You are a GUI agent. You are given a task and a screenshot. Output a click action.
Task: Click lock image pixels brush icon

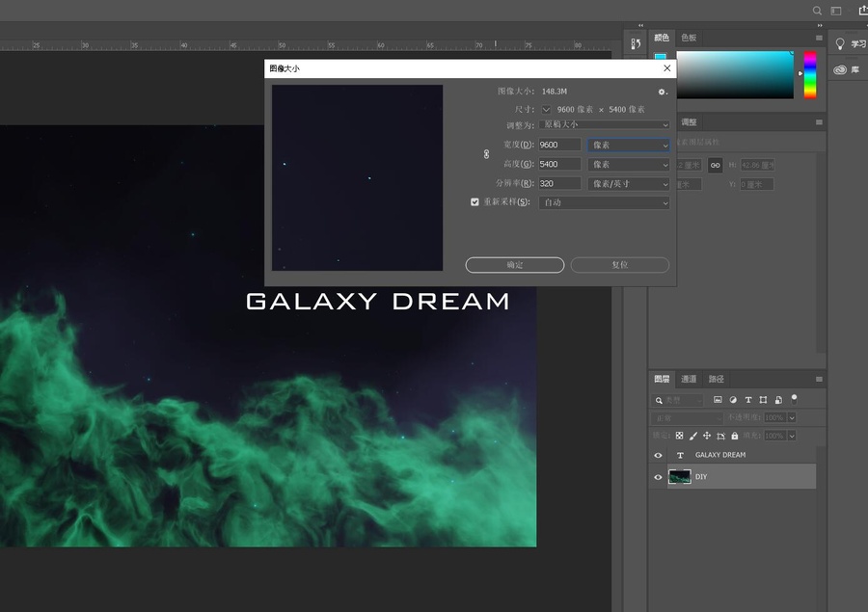693,436
